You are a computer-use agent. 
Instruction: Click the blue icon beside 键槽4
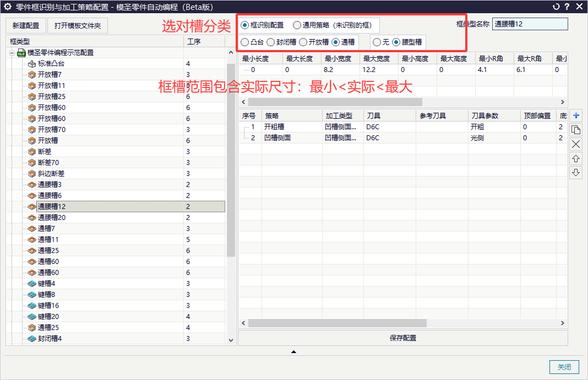tap(32, 284)
